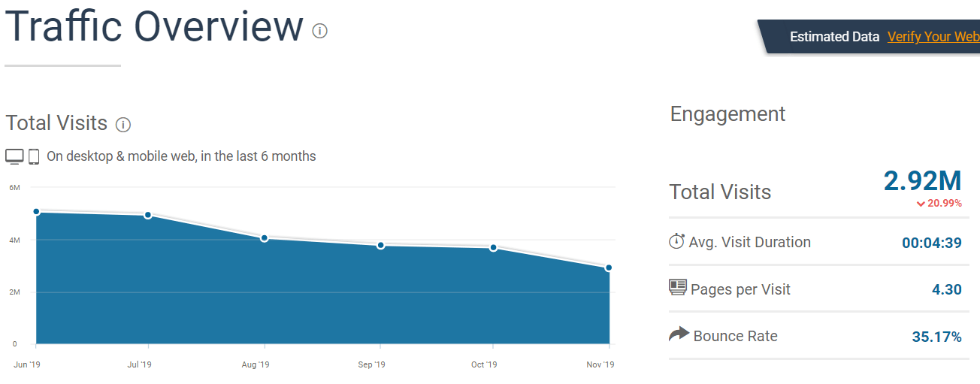Click the 2.92M total visits value
The image size is (980, 384).
coord(922,181)
